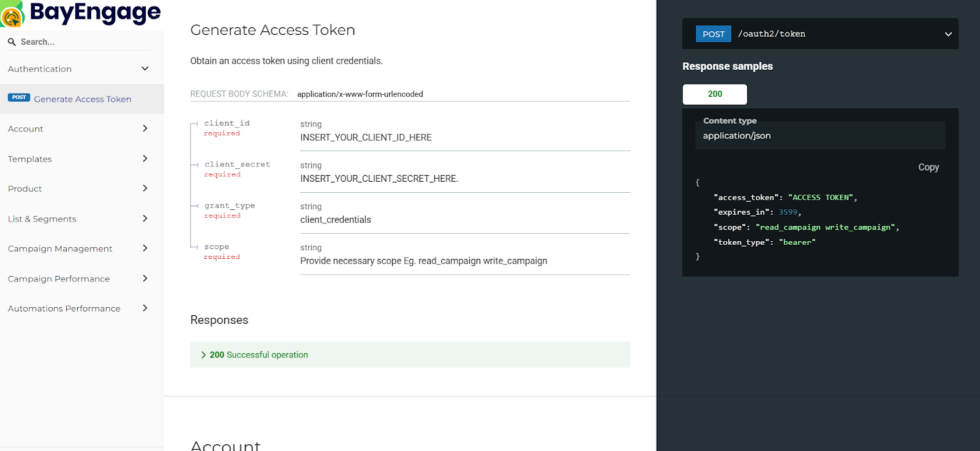Click the client_secret parameter name
Image resolution: width=980 pixels, height=451 pixels.
click(x=238, y=165)
